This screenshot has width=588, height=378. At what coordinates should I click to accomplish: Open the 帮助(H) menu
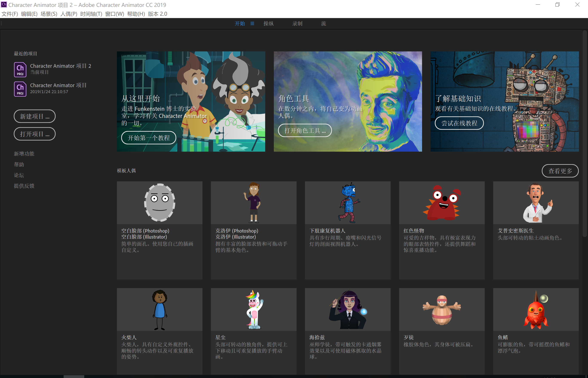point(136,14)
